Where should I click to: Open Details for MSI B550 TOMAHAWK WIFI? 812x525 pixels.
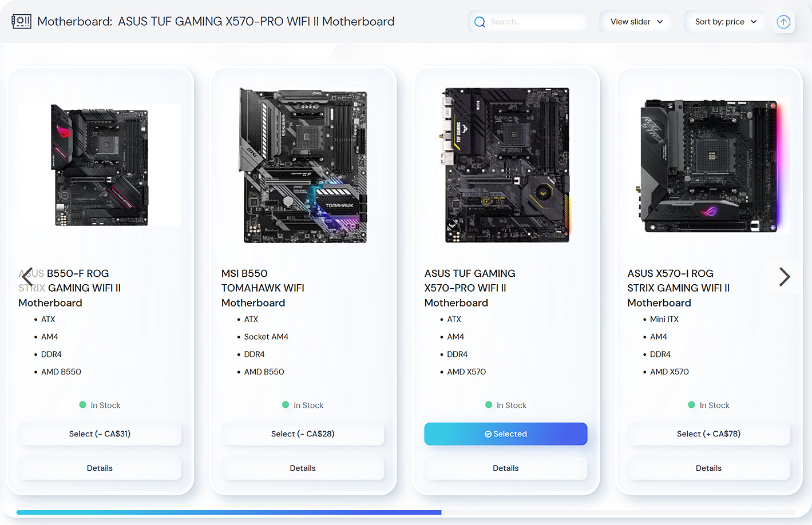coord(303,468)
